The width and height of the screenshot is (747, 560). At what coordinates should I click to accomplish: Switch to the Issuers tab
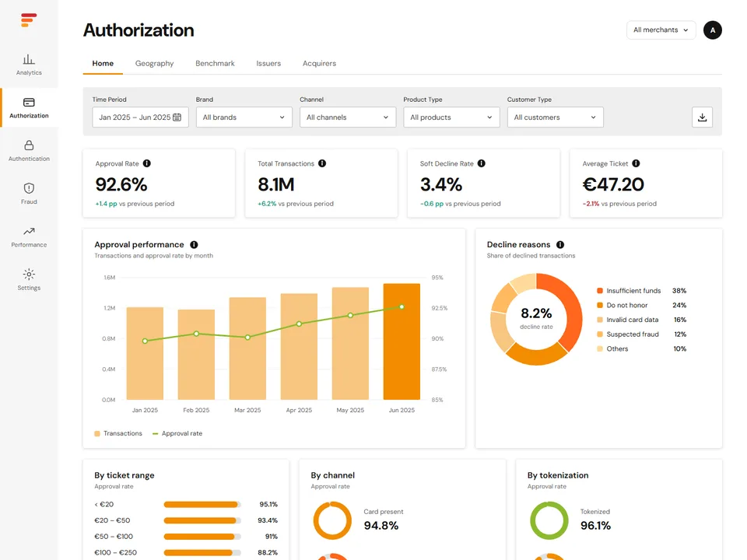(268, 63)
